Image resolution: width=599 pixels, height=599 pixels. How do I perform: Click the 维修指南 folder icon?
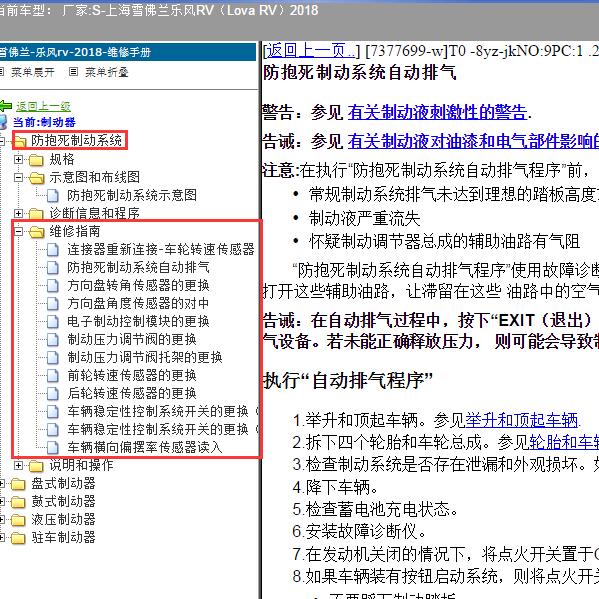(x=36, y=232)
